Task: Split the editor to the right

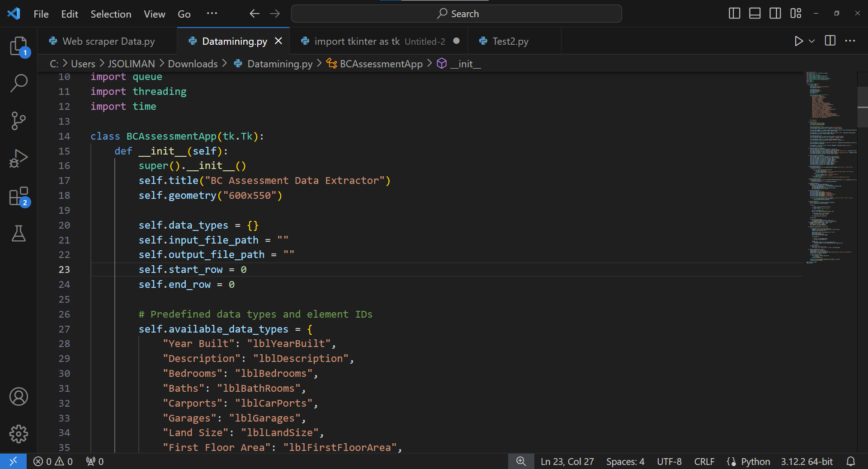Action: tap(830, 41)
